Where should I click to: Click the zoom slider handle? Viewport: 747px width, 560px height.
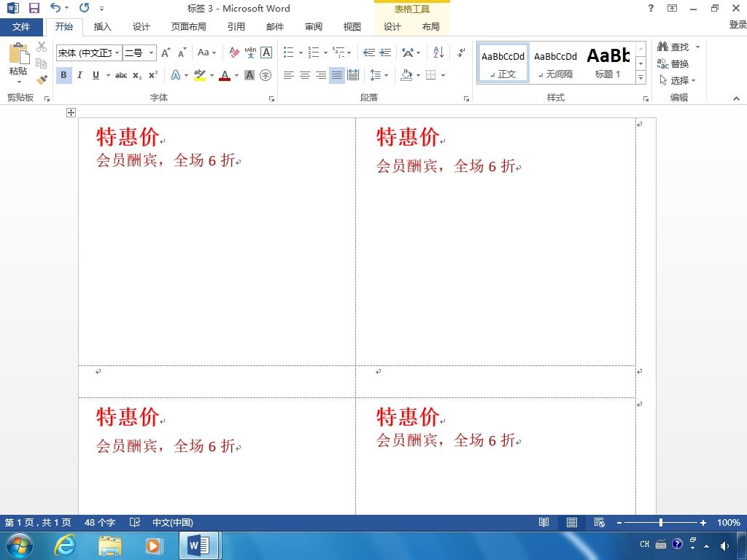[x=661, y=522]
